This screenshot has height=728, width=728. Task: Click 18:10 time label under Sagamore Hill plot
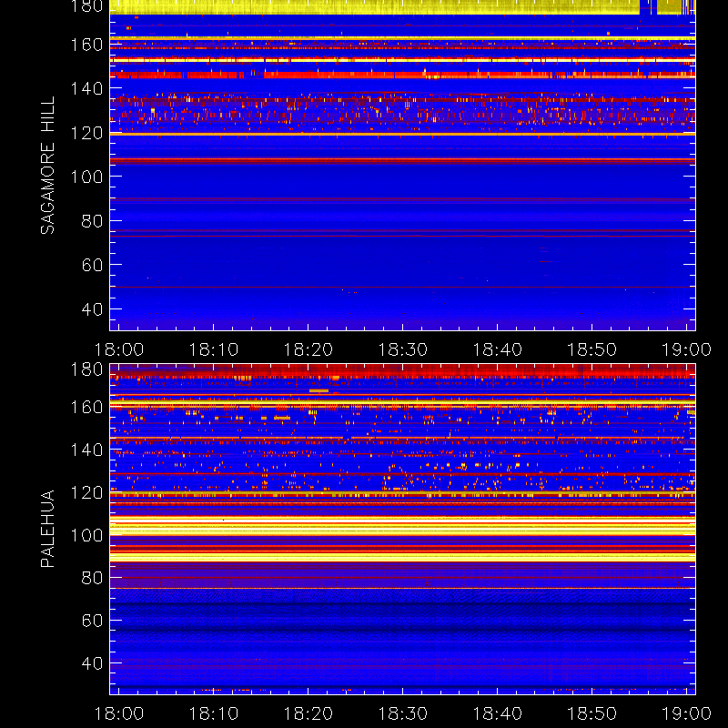[x=214, y=349]
